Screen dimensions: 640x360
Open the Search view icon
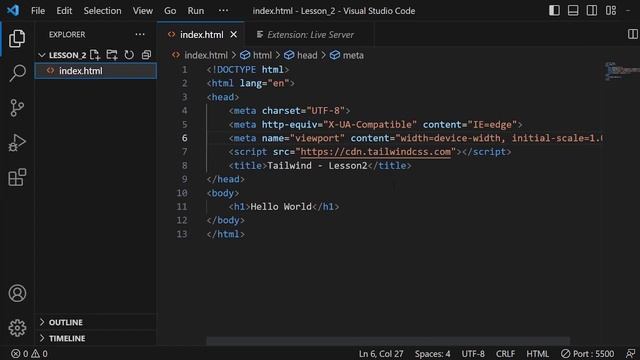point(17,73)
